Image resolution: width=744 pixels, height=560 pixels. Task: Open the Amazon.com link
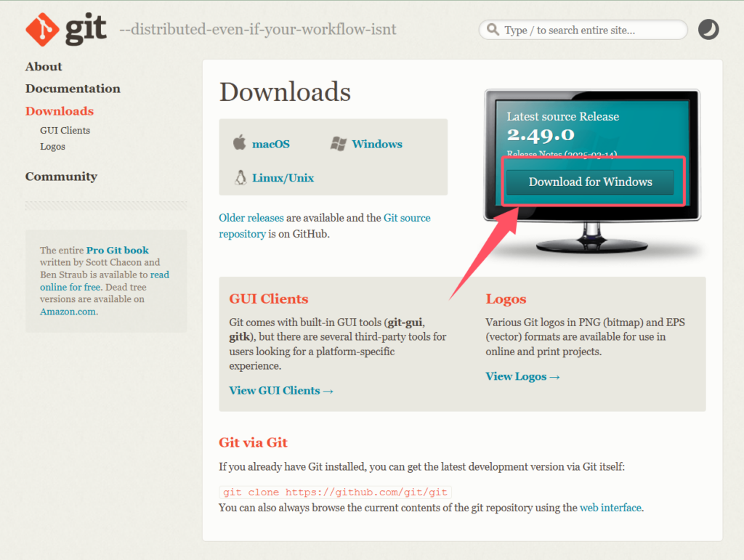(x=68, y=312)
